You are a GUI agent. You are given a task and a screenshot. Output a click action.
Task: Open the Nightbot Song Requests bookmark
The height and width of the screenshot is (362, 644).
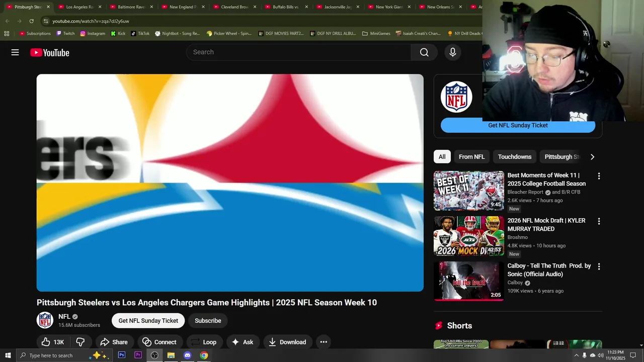point(177,34)
